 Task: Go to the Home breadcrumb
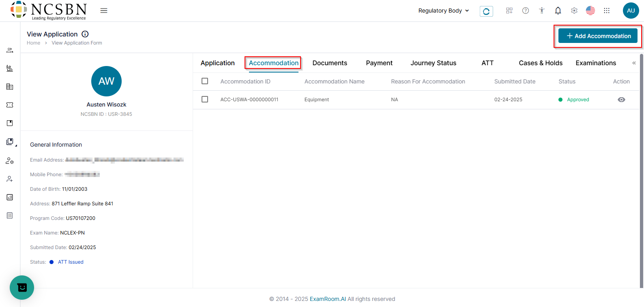tap(34, 43)
